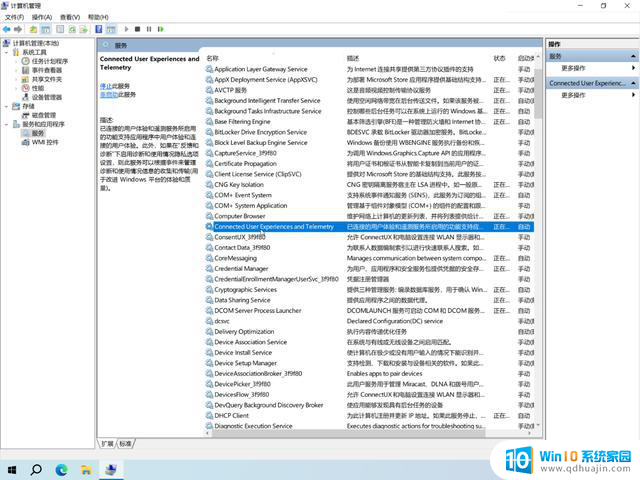Sort services by the 启动类型 column header
The width and height of the screenshot is (640, 480).
(526, 58)
